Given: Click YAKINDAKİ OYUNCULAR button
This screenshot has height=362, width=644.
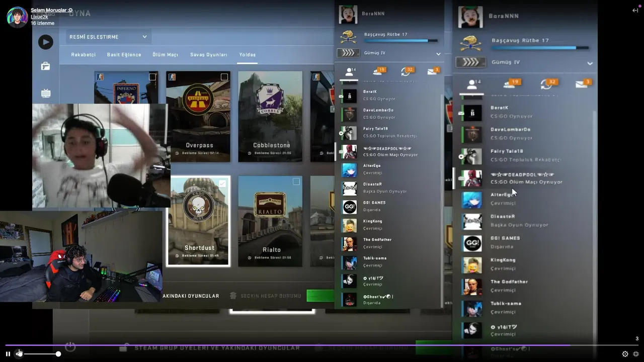Looking at the screenshot, I should (x=191, y=296).
